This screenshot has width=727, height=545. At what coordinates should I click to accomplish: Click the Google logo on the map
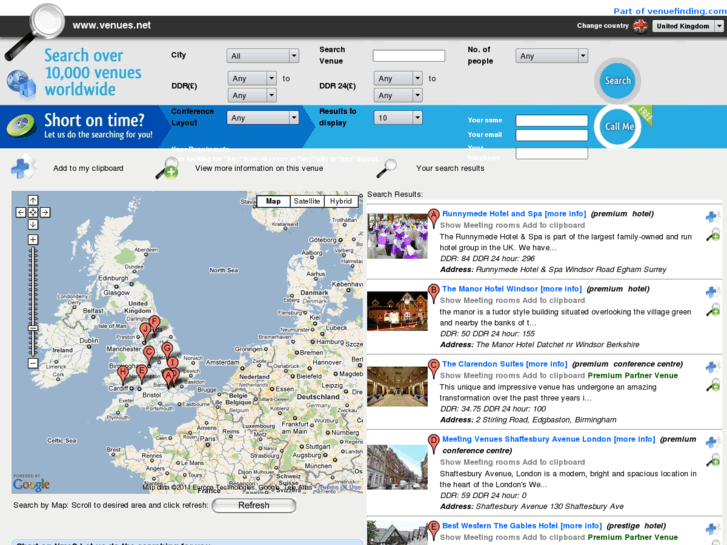tap(31, 484)
